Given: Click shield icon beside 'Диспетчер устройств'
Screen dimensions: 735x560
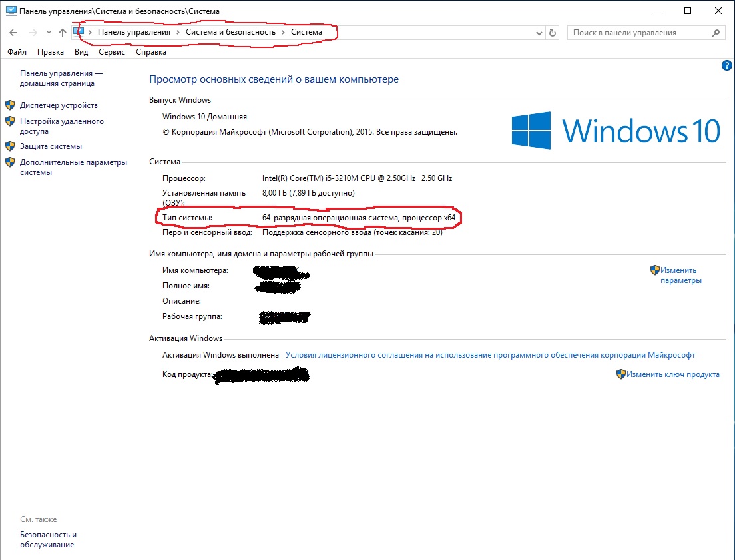Looking at the screenshot, I should tap(10, 105).
